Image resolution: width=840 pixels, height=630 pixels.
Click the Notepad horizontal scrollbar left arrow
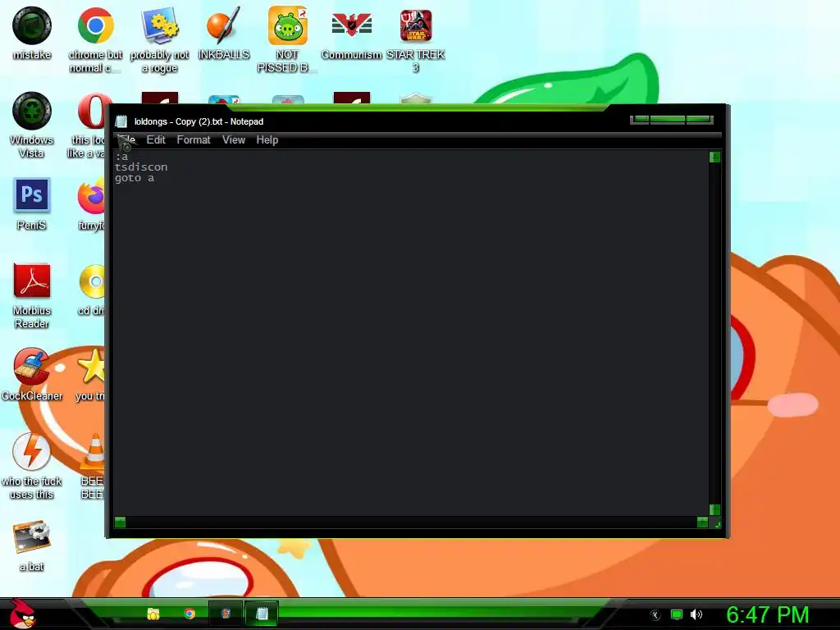click(x=120, y=523)
